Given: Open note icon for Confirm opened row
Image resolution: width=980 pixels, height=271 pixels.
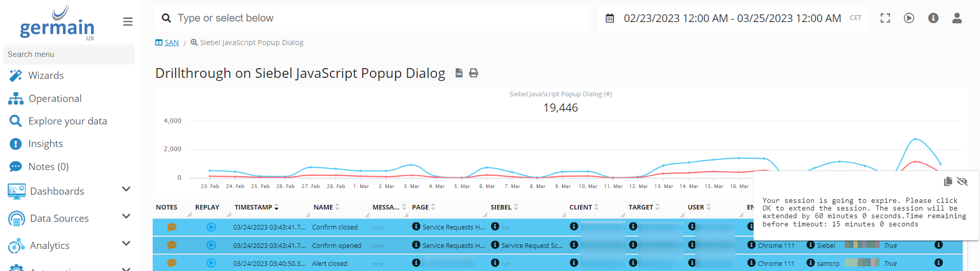Looking at the screenshot, I should 172,245.
